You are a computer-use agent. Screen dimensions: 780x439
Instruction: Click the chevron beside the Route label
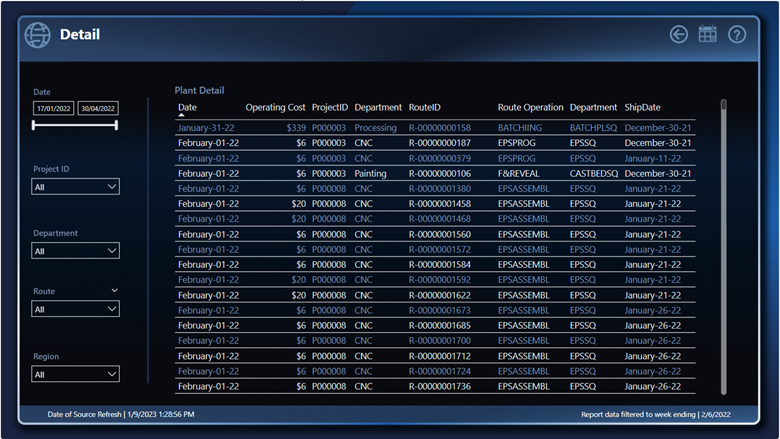point(114,291)
